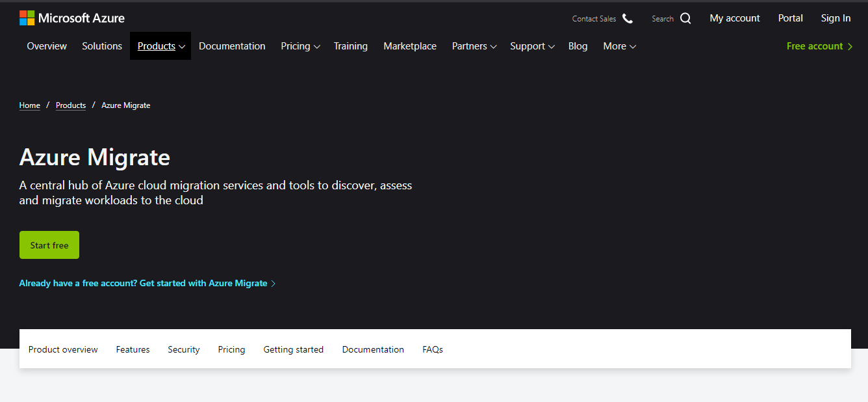868x402 pixels.
Task: Select the Getting started tab
Action: pos(293,349)
